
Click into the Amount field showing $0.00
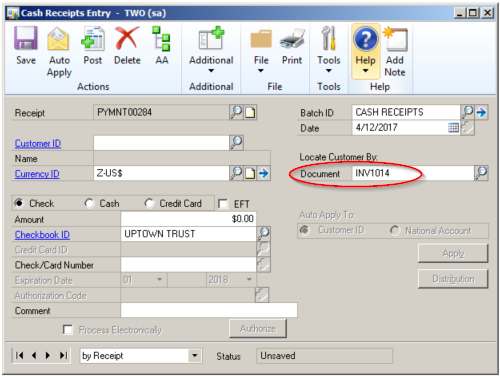click(188, 219)
